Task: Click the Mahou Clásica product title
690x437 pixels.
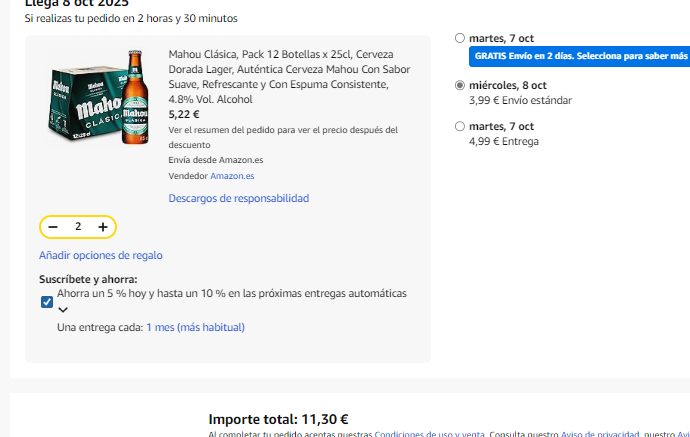Action: 289,77
